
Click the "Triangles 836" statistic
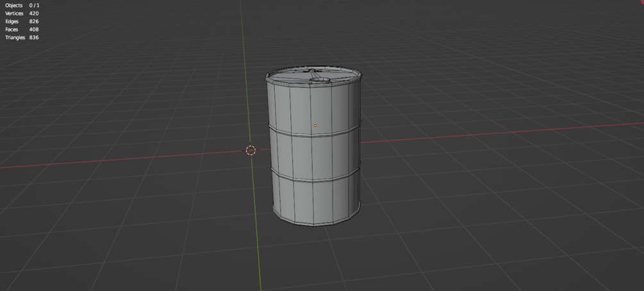pyautogui.click(x=22, y=37)
